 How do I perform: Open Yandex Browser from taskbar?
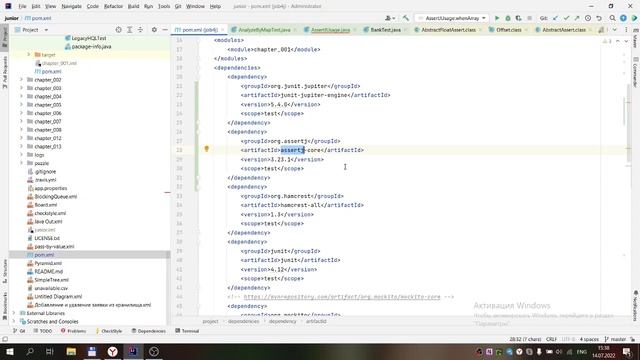tap(113, 351)
